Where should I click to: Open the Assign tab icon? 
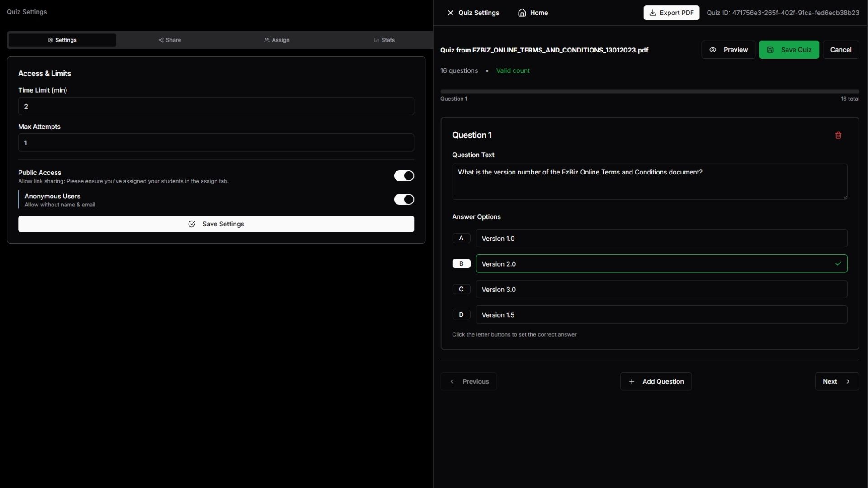[x=267, y=40]
